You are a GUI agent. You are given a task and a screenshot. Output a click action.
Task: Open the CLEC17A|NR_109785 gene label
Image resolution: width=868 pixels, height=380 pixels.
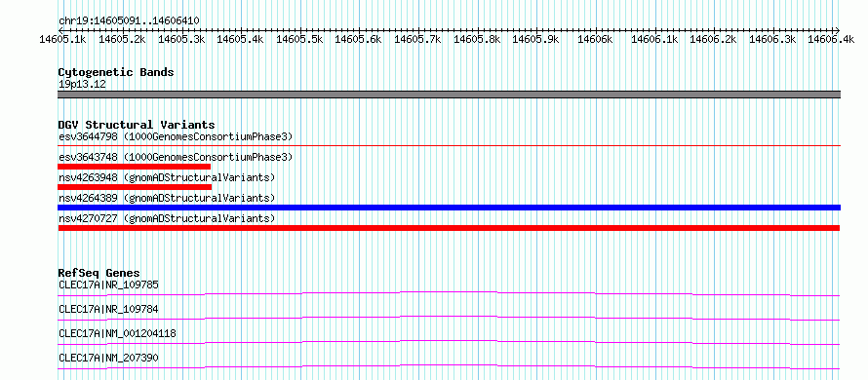108,285
